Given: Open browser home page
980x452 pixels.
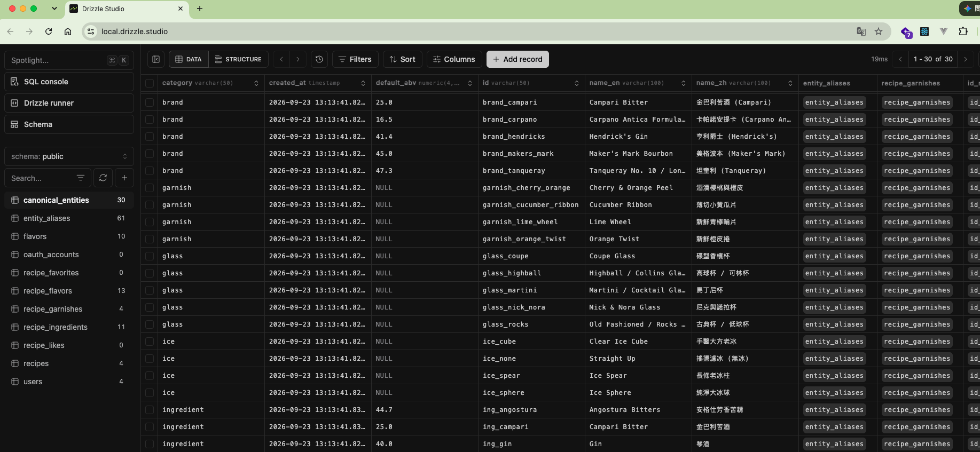Looking at the screenshot, I should pyautogui.click(x=68, y=31).
